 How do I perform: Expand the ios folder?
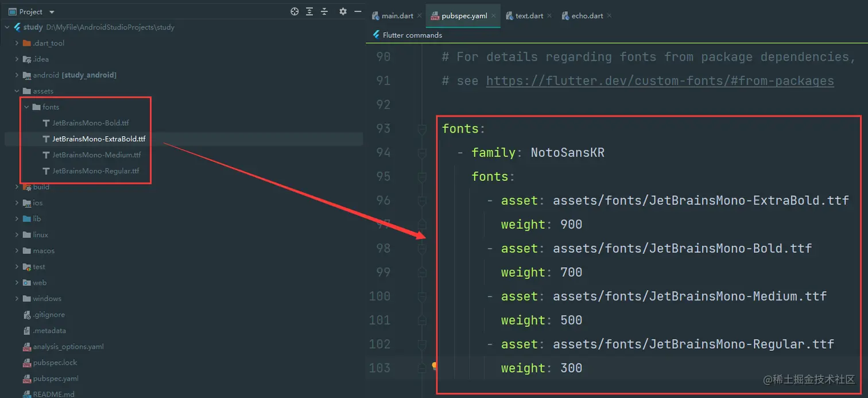click(17, 203)
